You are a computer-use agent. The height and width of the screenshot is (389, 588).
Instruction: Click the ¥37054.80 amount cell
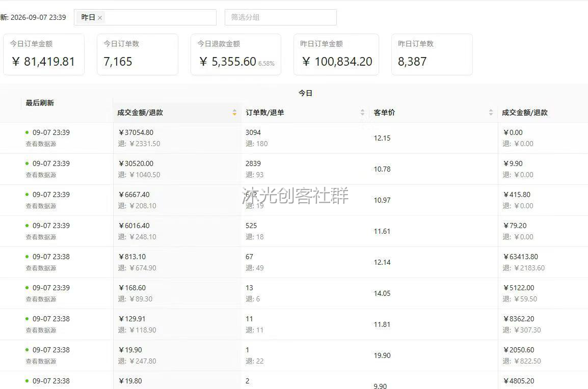(x=136, y=133)
